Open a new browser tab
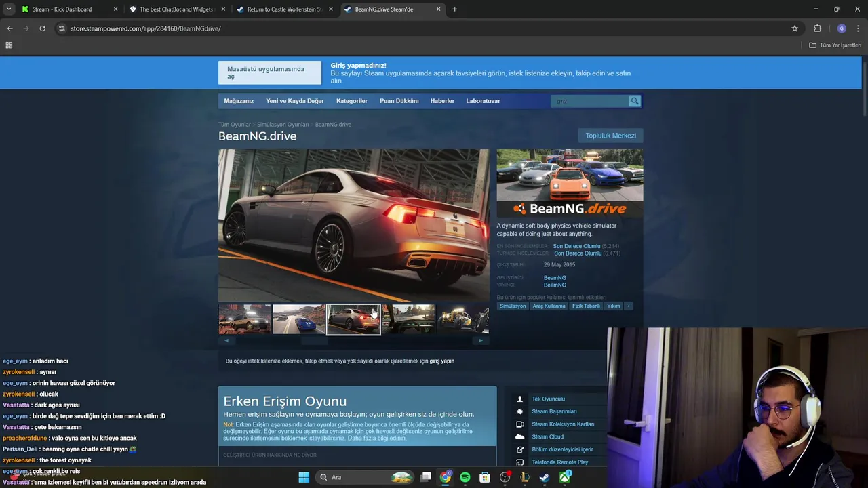The image size is (868, 488). coord(454,9)
